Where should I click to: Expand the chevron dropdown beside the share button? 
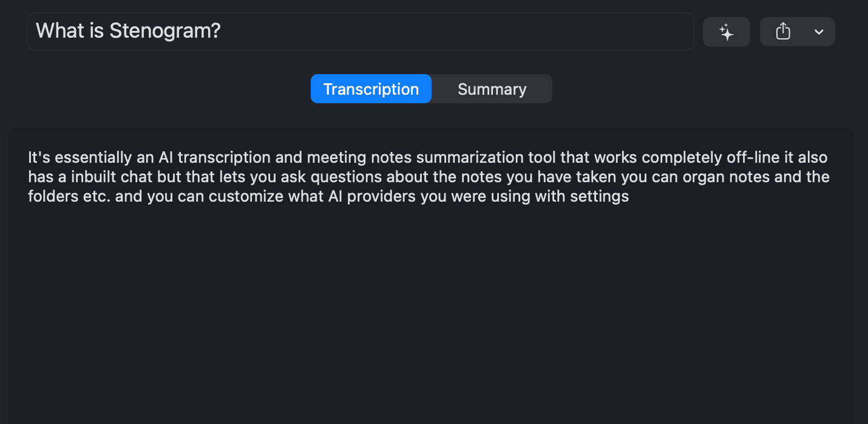818,31
